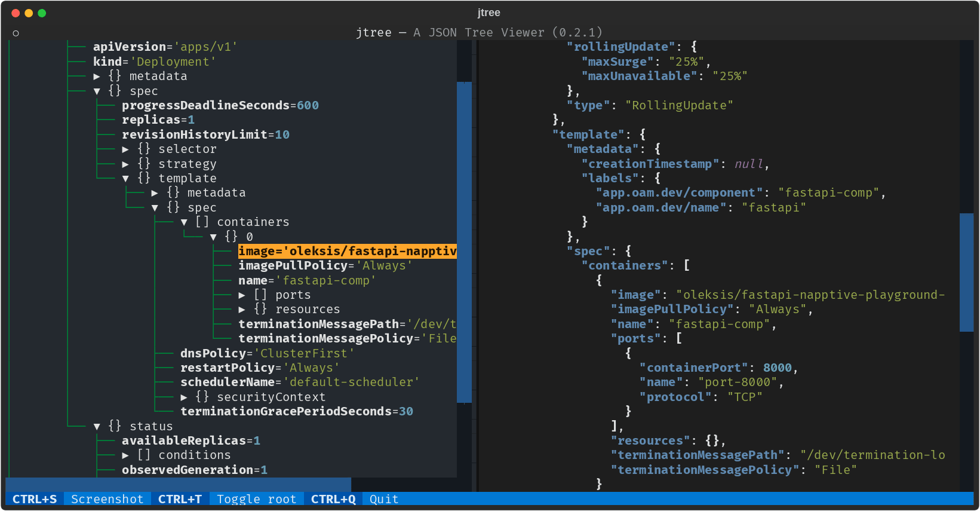The width and height of the screenshot is (980, 511).
Task: Collapse the template node
Action: [125, 179]
